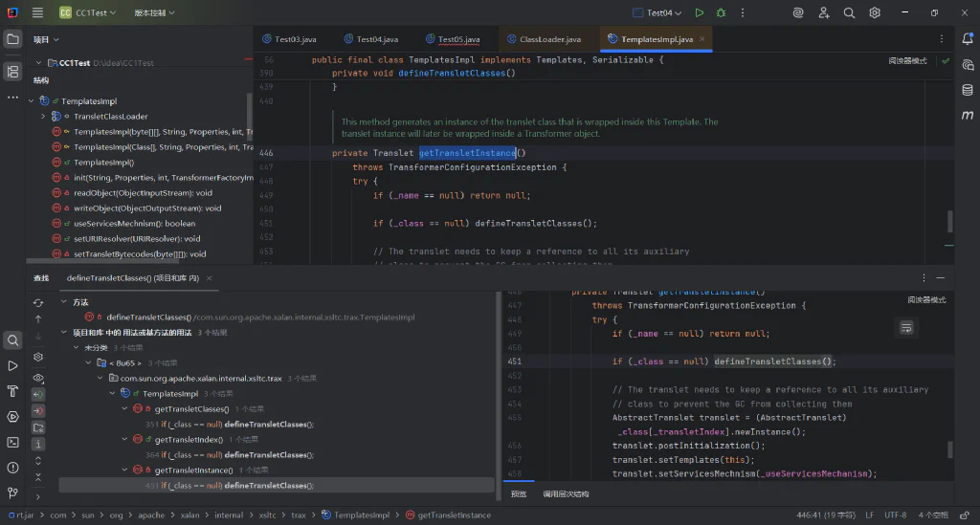Image resolution: width=980 pixels, height=525 pixels.
Task: Collapse the 未分类 results group
Action: tap(77, 347)
